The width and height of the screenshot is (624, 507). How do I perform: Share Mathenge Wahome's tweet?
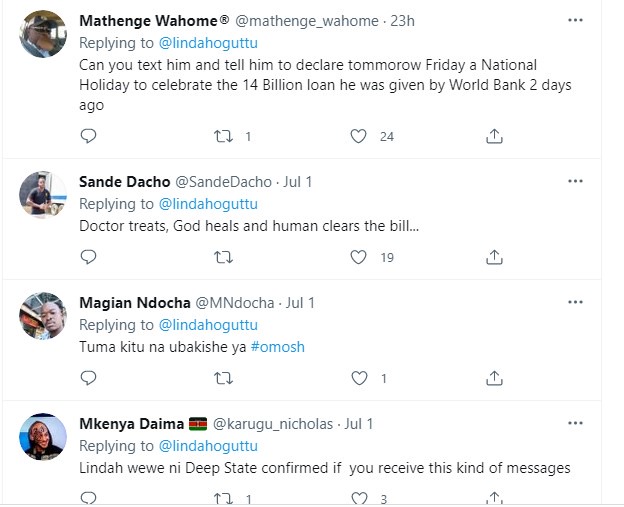click(x=494, y=136)
